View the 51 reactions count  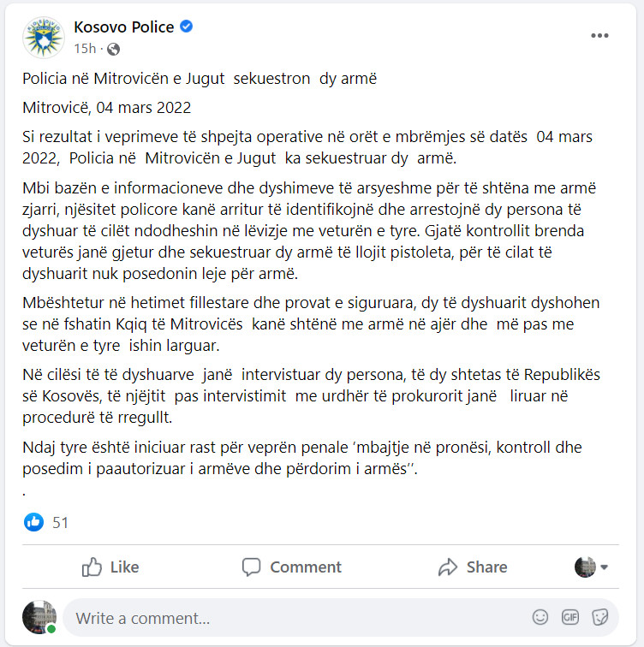(60, 523)
